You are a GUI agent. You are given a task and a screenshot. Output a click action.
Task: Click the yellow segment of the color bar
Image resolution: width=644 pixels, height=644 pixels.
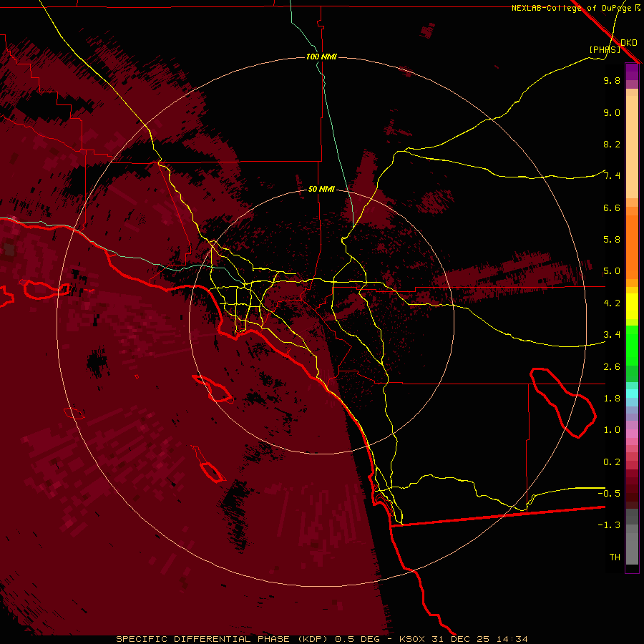coord(632,306)
